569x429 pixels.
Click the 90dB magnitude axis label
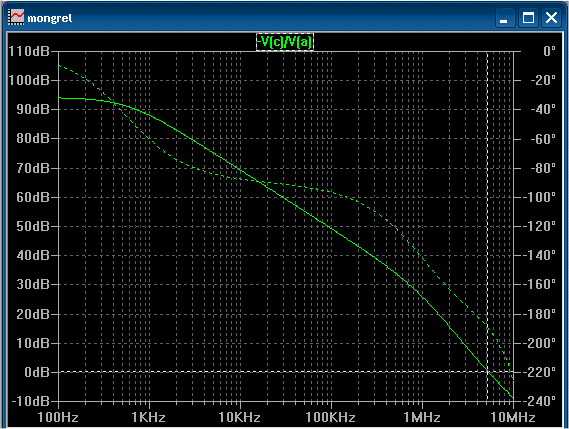tap(33, 109)
